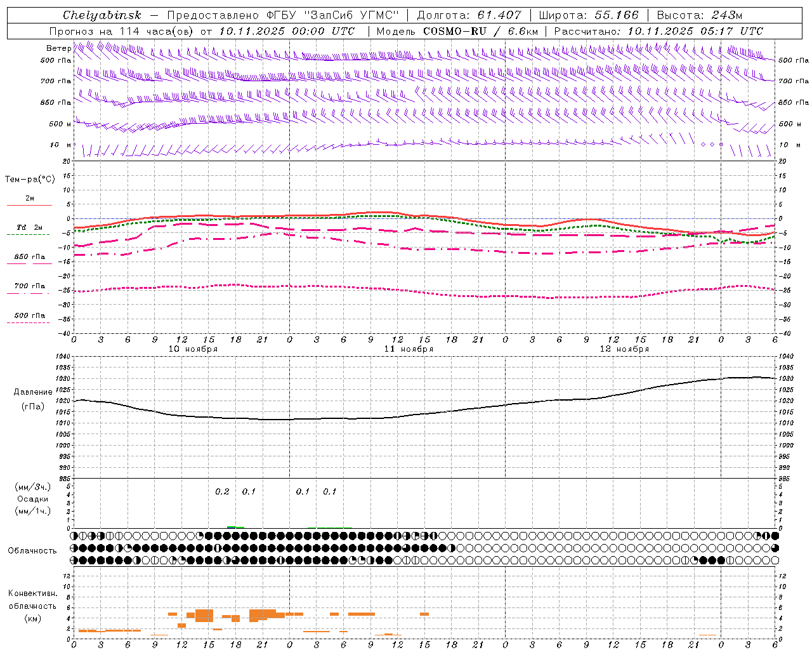Select the 12 ноября date label
Image resolution: width=812 pixels, height=650 pixels.
point(624,349)
